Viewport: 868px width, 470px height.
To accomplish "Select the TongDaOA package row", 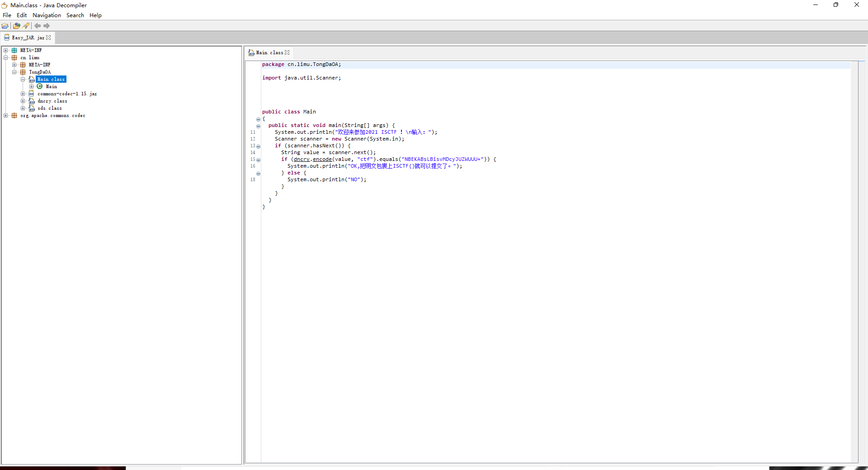I will (40, 72).
